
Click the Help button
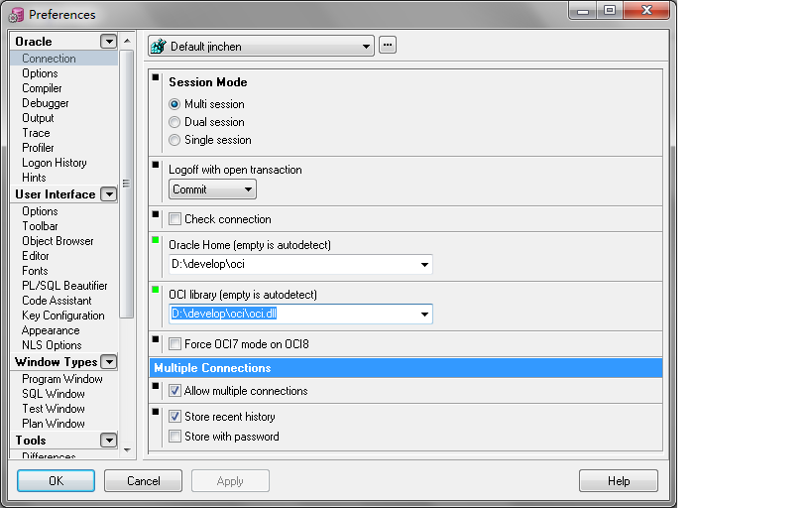click(x=619, y=481)
